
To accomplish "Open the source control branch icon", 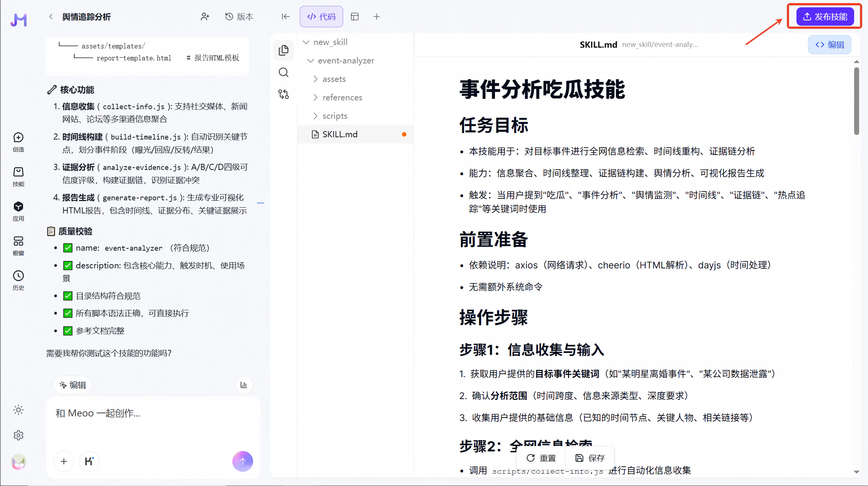I will tap(284, 94).
